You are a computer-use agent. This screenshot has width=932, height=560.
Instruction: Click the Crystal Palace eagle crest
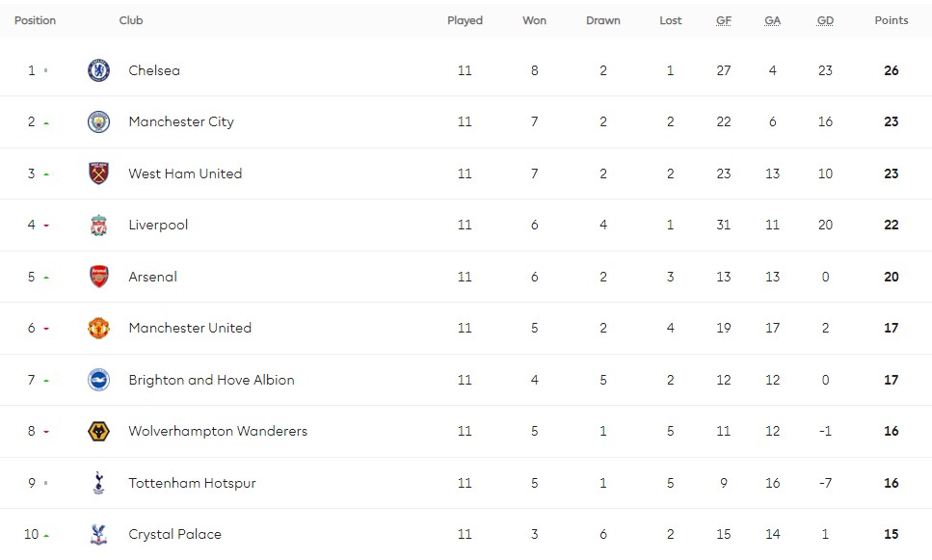98,534
